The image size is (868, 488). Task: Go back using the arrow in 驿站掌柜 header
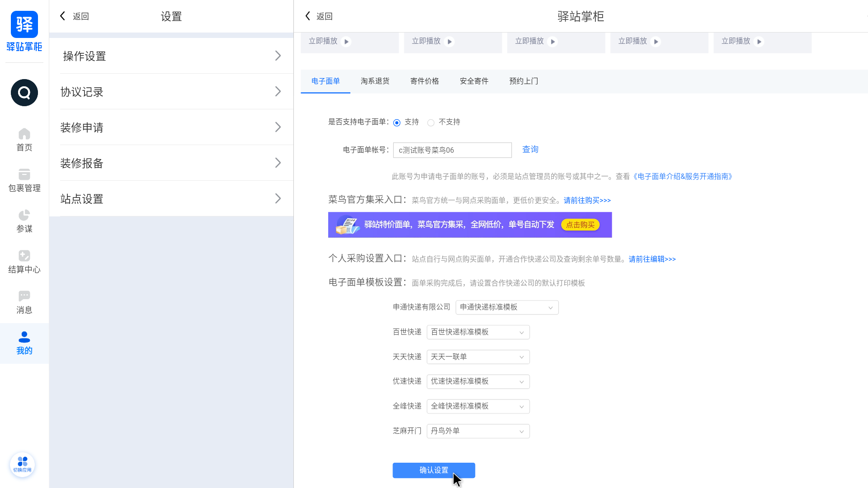[308, 16]
